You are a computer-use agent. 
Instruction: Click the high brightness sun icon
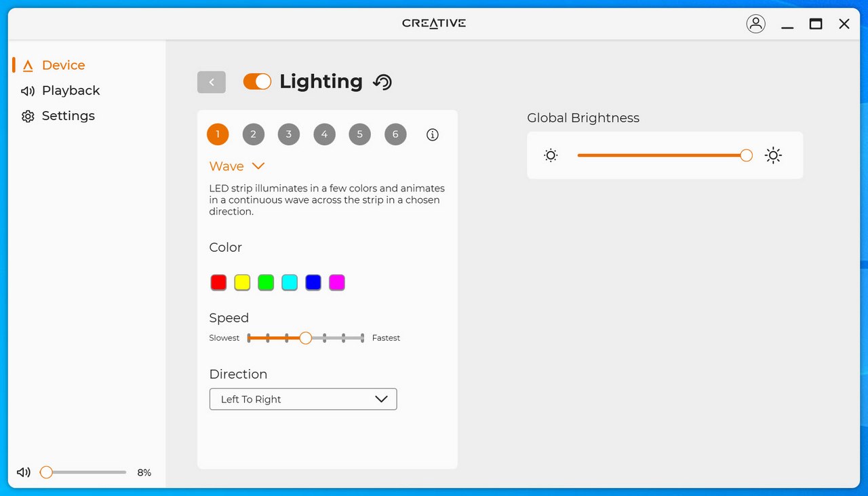pos(773,155)
